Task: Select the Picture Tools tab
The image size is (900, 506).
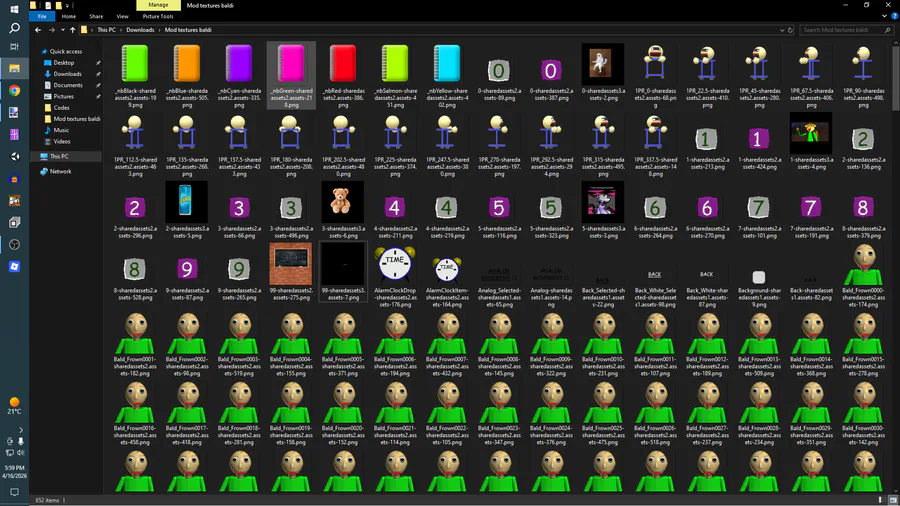Action: [x=158, y=17]
